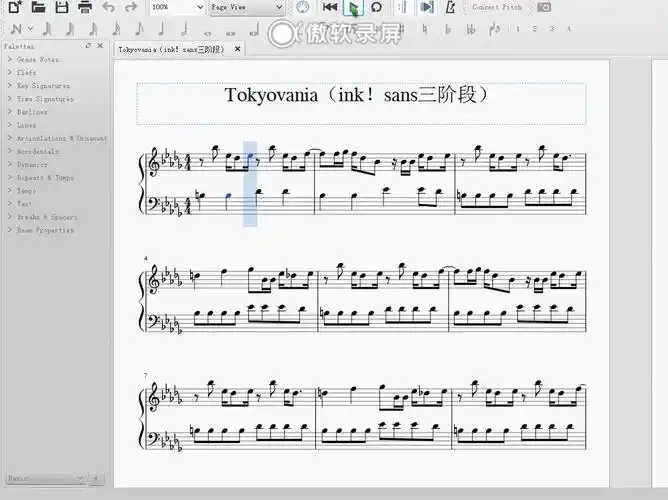The height and width of the screenshot is (500, 668).
Task: Open the Page View mode dropdown
Action: [x=247, y=7]
